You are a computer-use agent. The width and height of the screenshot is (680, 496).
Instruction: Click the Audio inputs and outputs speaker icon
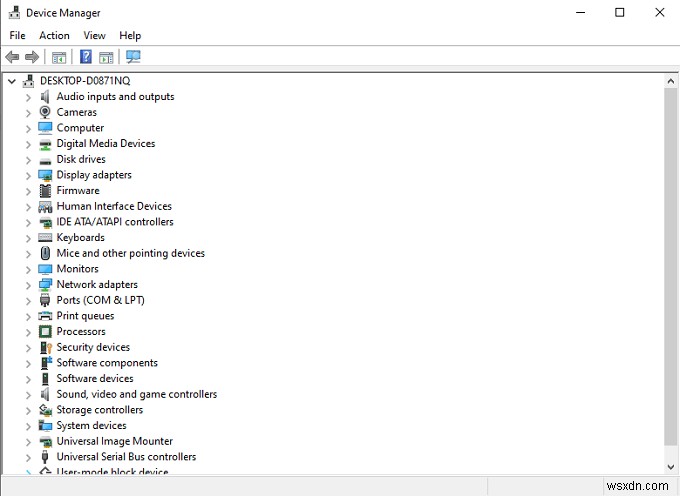(45, 96)
